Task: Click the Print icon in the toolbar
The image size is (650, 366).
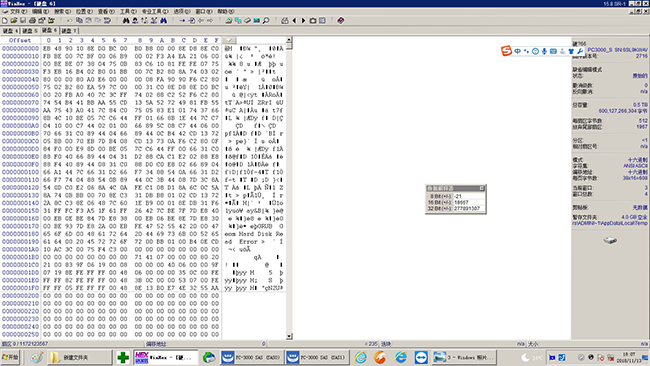Action: click(32, 20)
